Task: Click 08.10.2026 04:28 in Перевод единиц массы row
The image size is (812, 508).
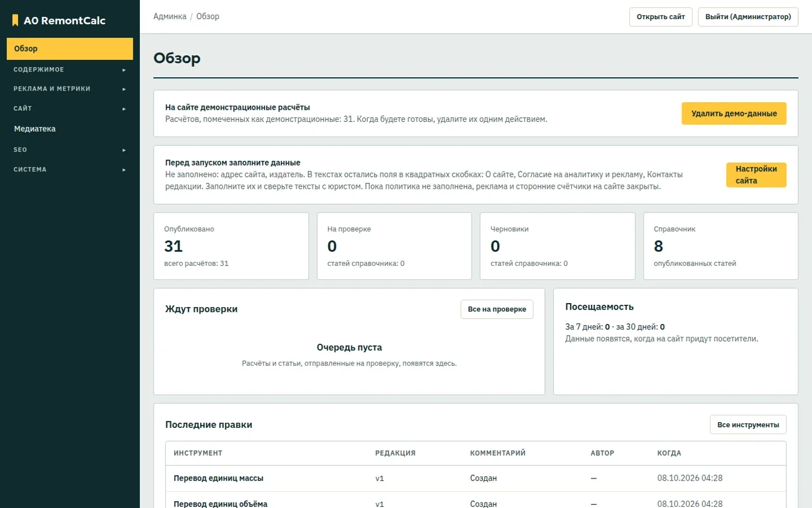Action: tap(690, 478)
